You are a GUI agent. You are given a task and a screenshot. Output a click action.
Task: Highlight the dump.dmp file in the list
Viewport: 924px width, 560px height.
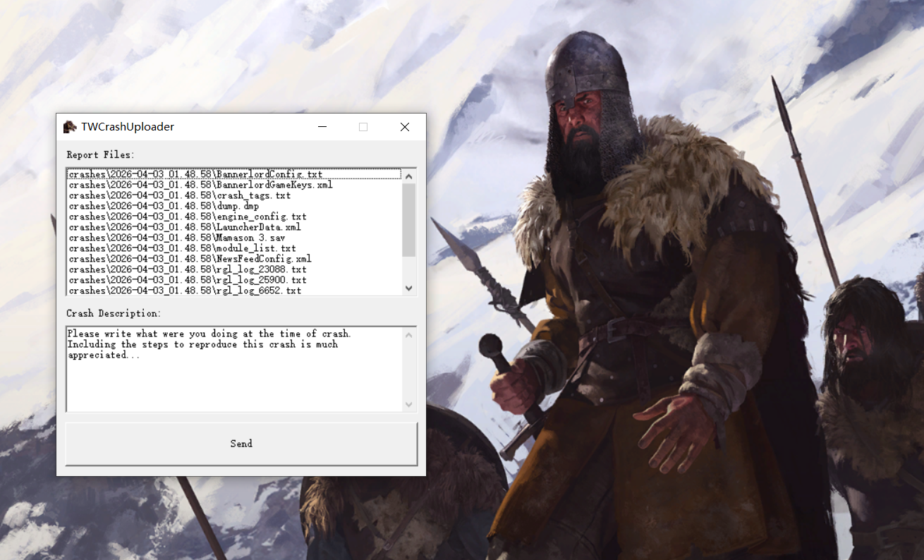click(x=164, y=206)
